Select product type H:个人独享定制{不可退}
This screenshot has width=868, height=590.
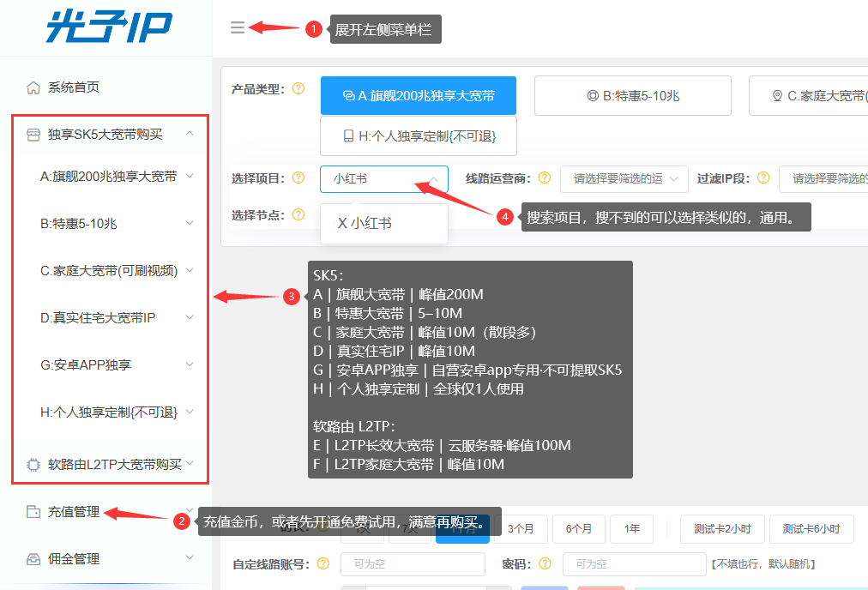point(419,135)
